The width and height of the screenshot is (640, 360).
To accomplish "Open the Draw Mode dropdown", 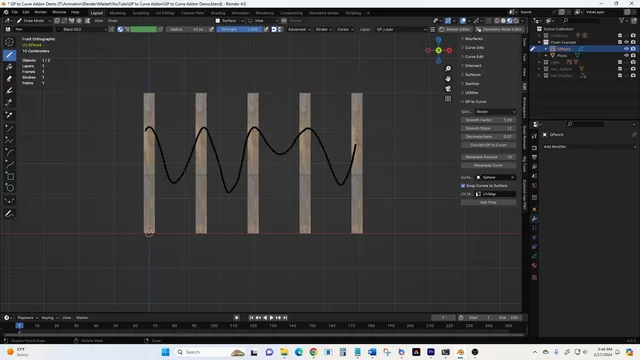I will (x=33, y=20).
